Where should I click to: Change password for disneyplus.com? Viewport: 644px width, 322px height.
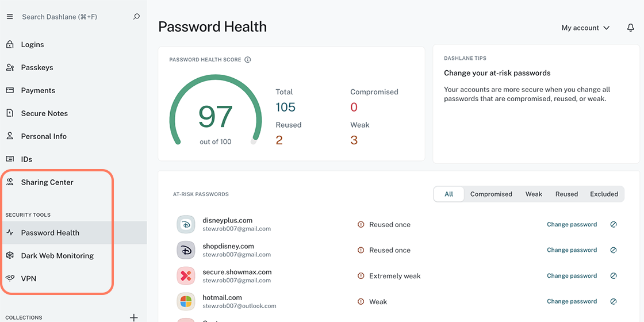(x=572, y=225)
